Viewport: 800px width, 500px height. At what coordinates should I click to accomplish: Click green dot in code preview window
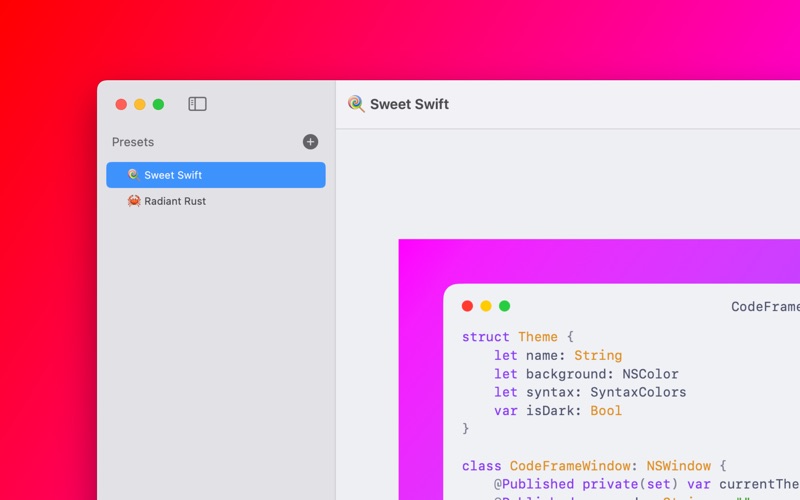505,306
